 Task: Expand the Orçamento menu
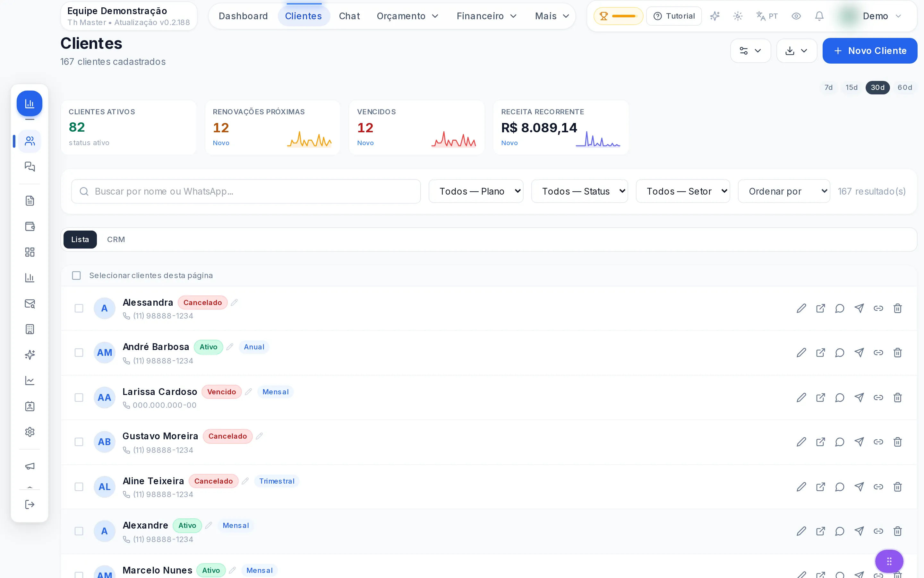point(407,16)
